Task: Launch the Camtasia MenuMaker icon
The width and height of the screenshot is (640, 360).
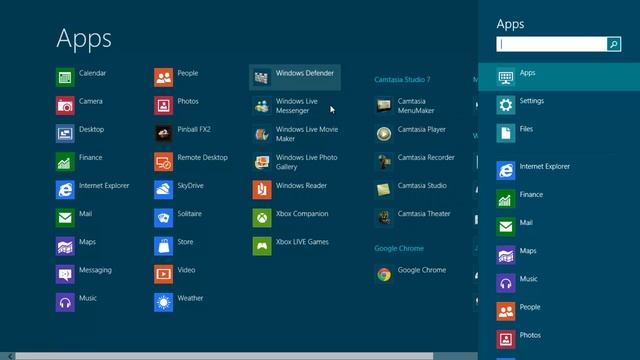Action: [x=384, y=106]
